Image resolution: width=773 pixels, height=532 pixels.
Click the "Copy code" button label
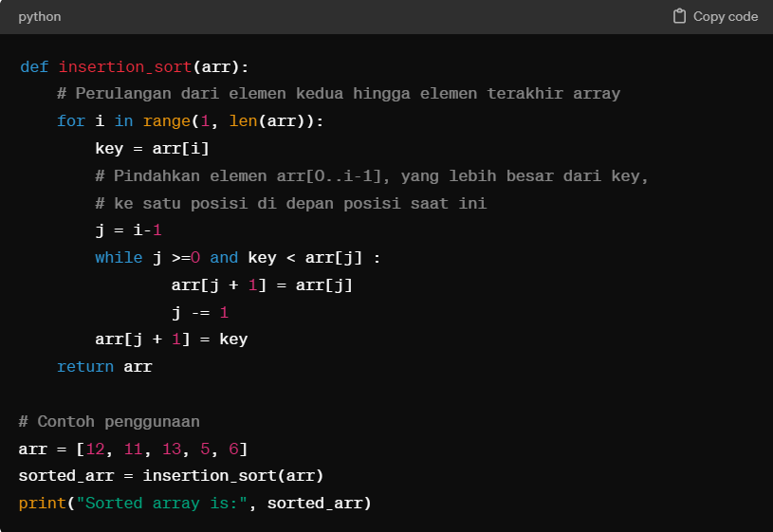click(x=726, y=17)
